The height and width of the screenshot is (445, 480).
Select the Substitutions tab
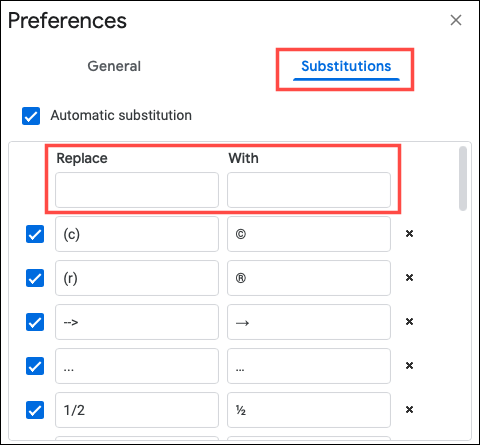tap(346, 66)
